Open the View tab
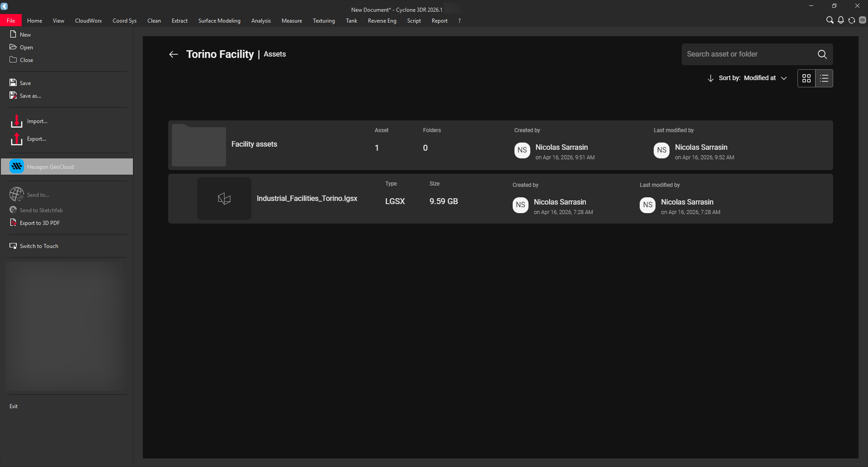The height and width of the screenshot is (467, 868). point(58,21)
